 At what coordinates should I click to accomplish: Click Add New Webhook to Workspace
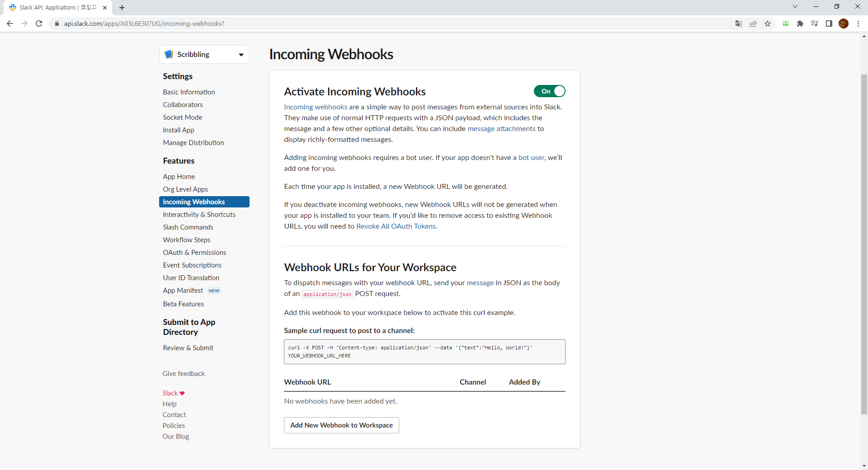click(341, 425)
